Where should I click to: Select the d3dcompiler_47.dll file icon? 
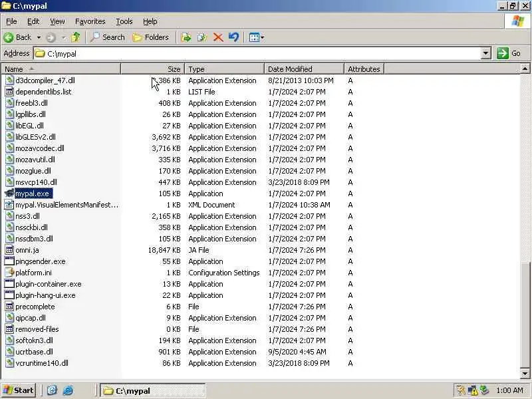(x=9, y=80)
